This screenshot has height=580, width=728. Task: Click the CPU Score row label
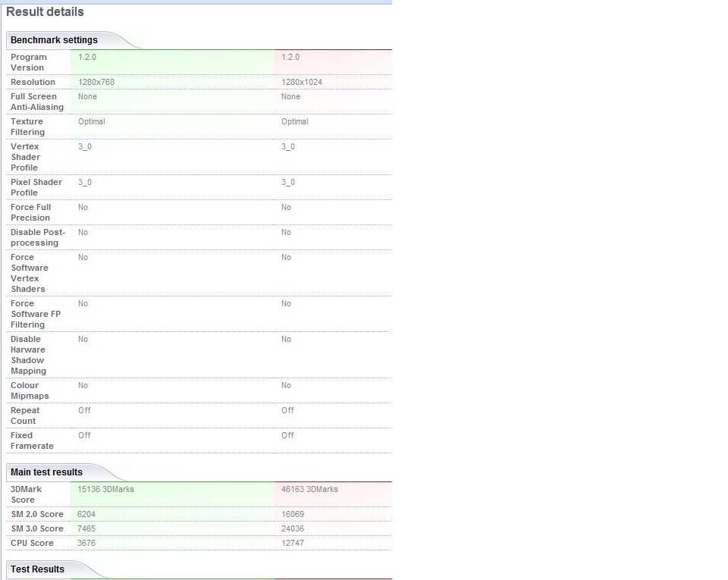[x=32, y=543]
